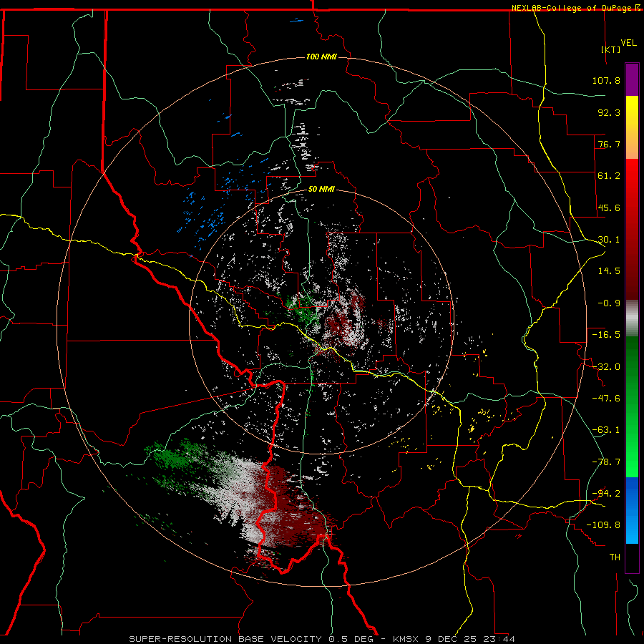
Task: Click the 61.2 legend value
Action: [609, 176]
